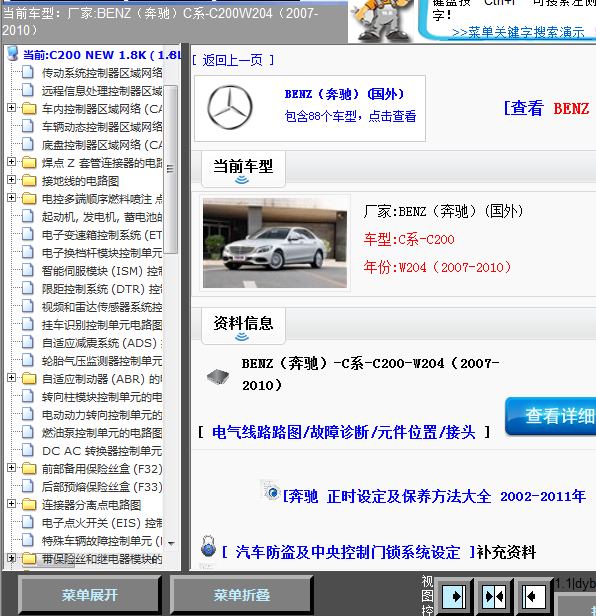Open 电气线路路图/故障诊断/元件位置/接头 link
The image size is (596, 616).
344,432
